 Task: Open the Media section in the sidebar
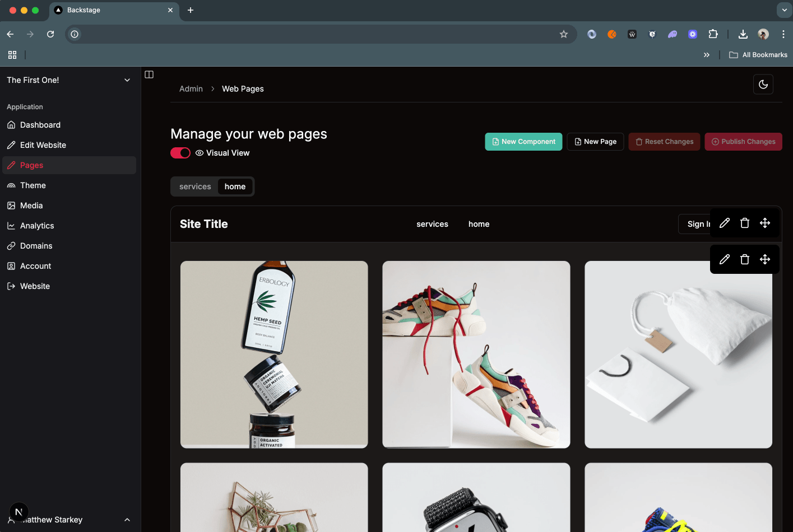[x=31, y=206]
